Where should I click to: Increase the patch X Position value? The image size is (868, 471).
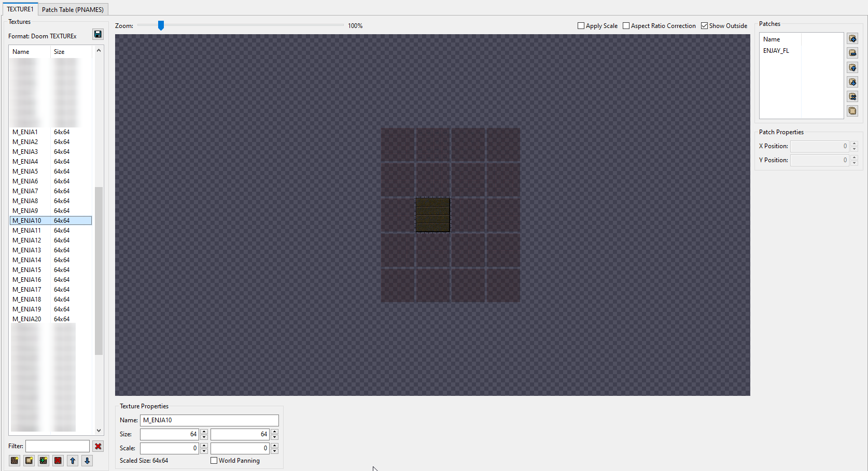pyautogui.click(x=854, y=144)
